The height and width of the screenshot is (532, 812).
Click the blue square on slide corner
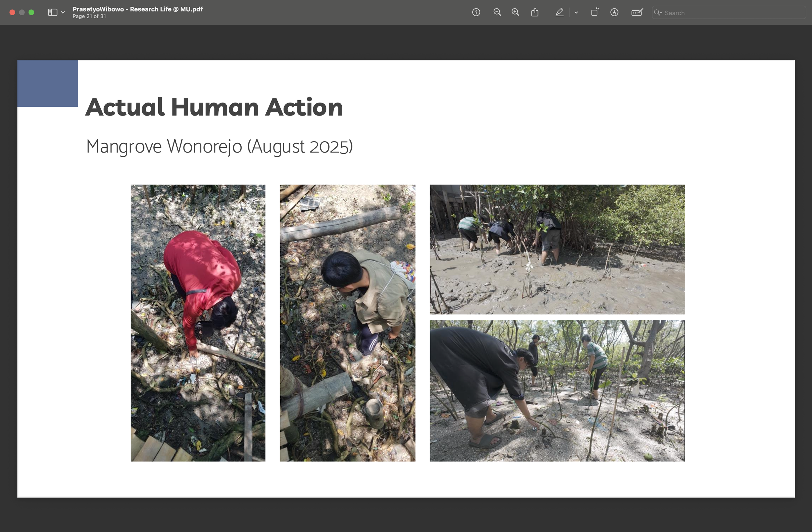pyautogui.click(x=47, y=83)
